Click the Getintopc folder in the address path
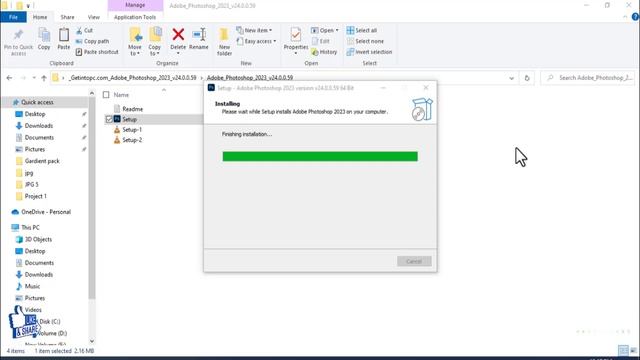The width and height of the screenshot is (640, 360). pos(132,78)
